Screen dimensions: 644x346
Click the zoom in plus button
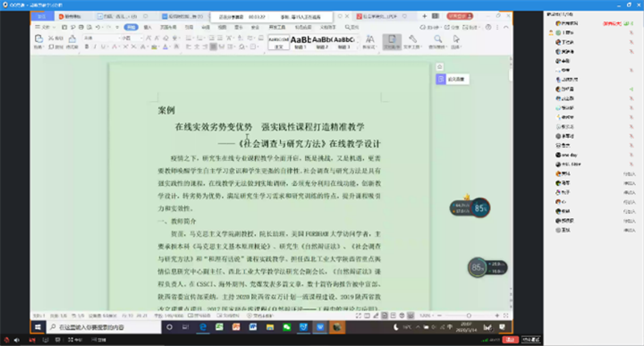(497, 315)
